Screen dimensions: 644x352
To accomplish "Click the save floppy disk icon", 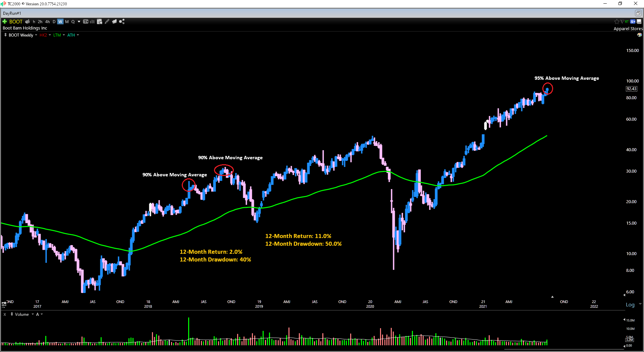I will point(639,21).
